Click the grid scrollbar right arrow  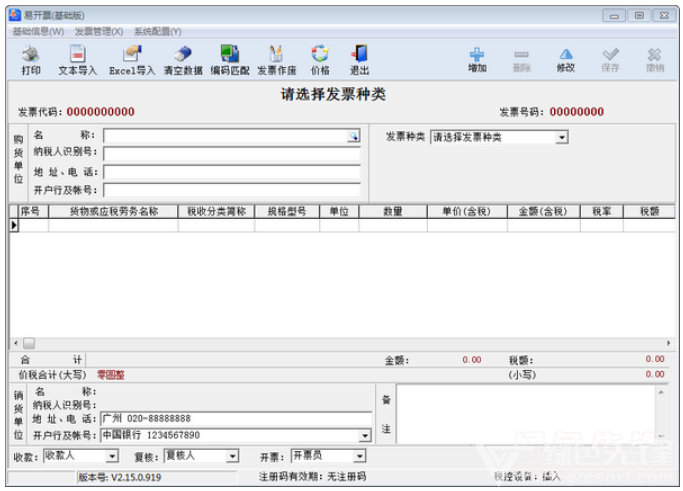pyautogui.click(x=669, y=343)
